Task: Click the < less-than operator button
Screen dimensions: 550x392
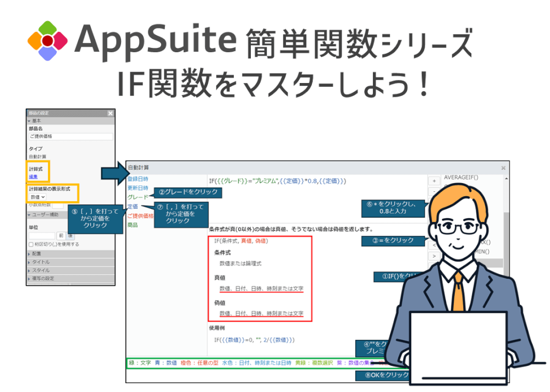Action: (x=434, y=245)
